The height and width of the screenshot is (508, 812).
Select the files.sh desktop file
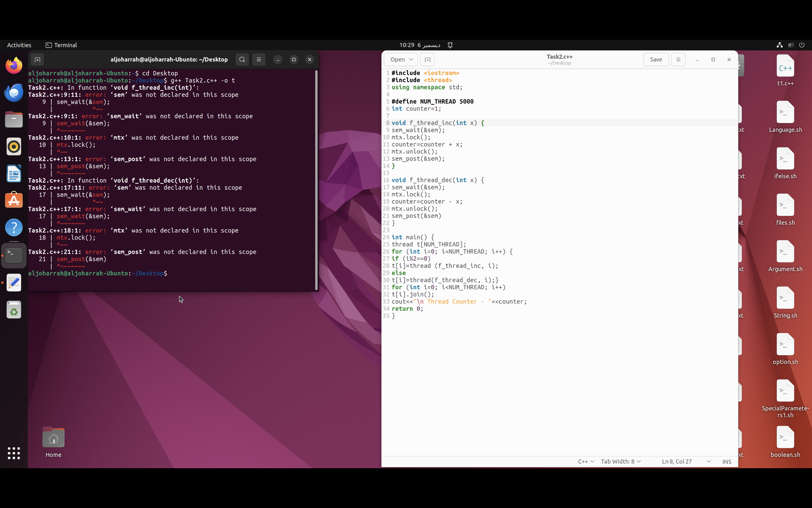coord(785,210)
